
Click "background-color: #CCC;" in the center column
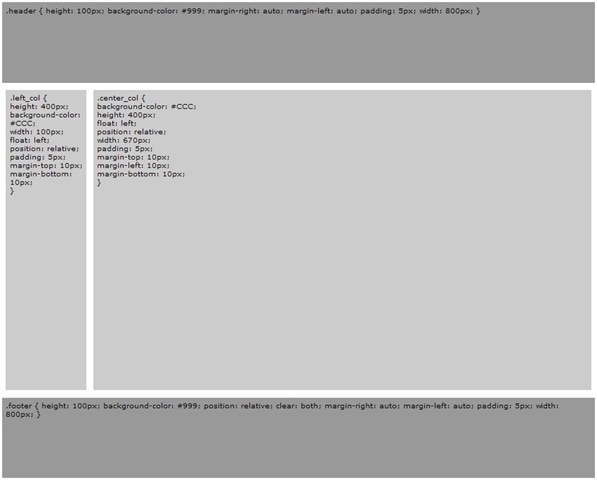pos(147,107)
